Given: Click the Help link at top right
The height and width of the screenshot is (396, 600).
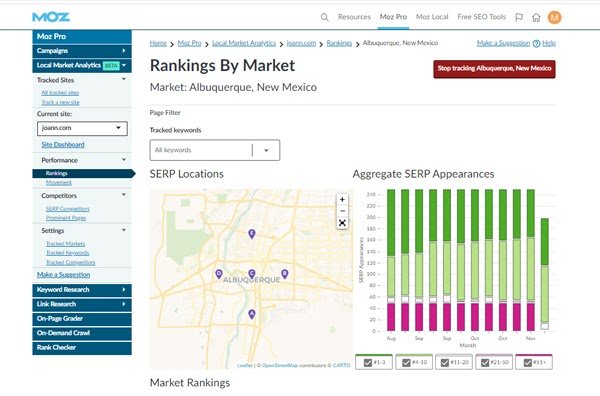Looking at the screenshot, I should tap(549, 43).
